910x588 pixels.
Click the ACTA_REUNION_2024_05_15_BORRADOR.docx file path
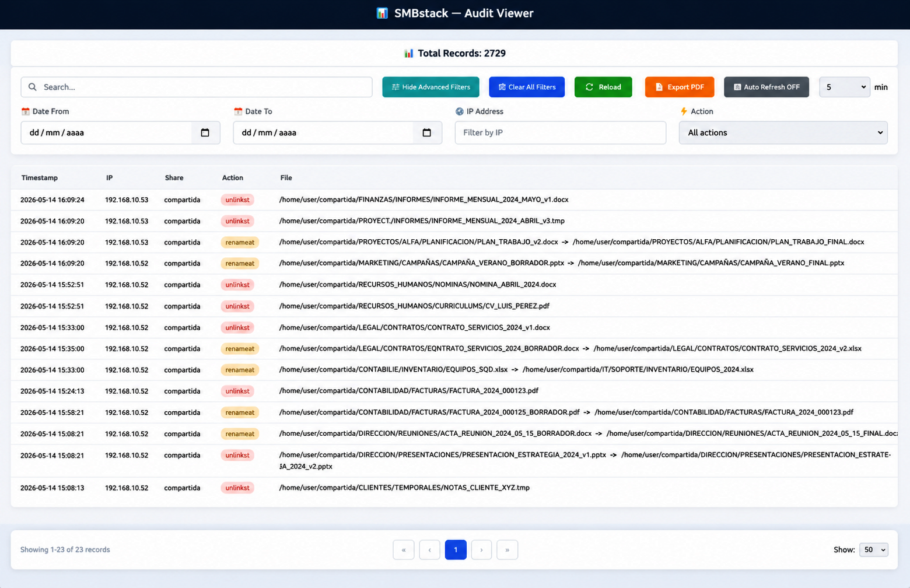(435, 433)
